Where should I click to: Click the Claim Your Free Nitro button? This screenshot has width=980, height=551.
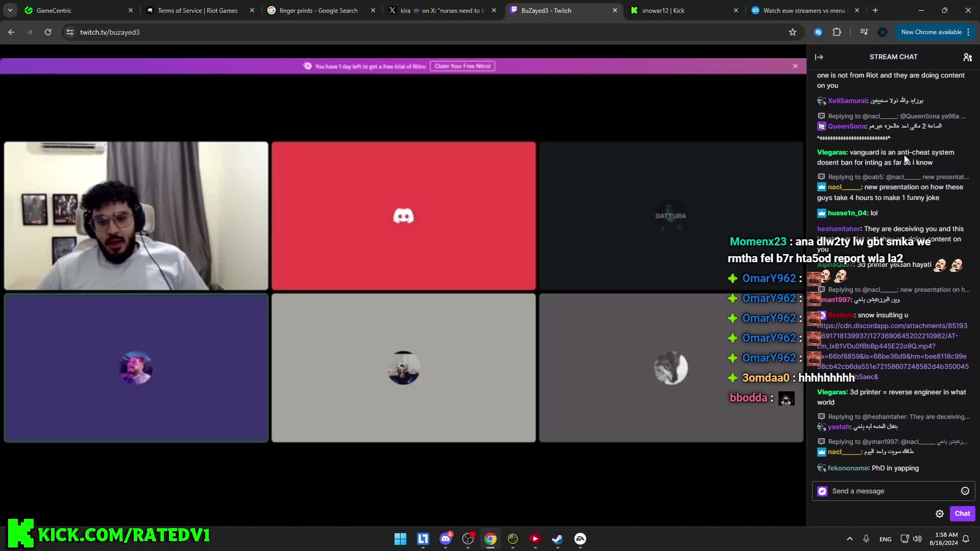tap(462, 66)
